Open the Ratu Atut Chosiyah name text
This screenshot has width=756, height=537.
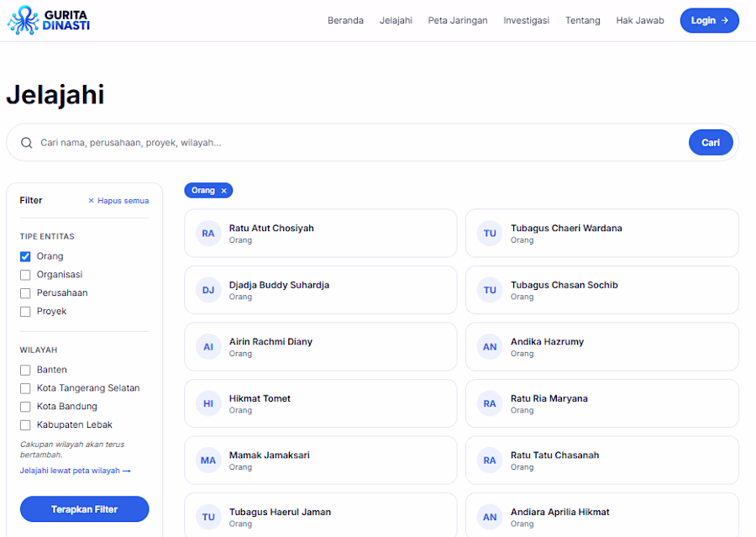pos(271,229)
